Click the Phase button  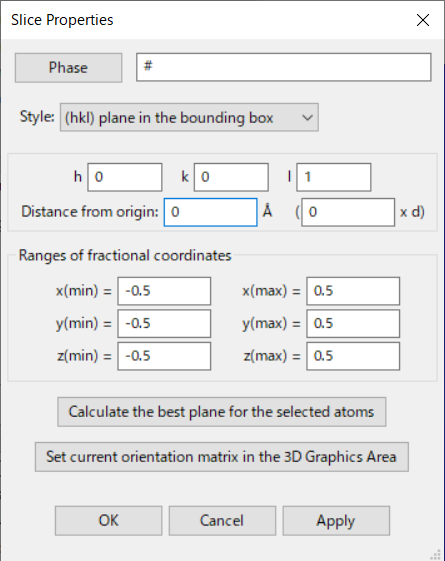click(68, 68)
